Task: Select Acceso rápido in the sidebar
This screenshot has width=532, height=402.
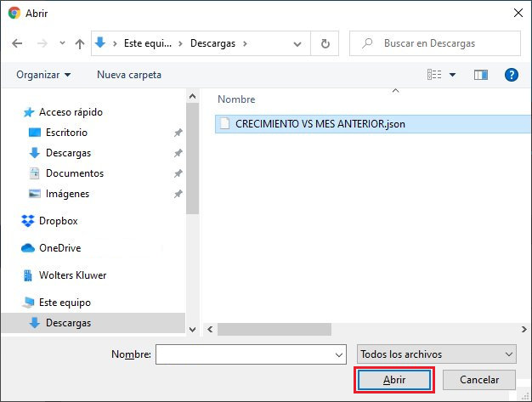Action: [71, 112]
